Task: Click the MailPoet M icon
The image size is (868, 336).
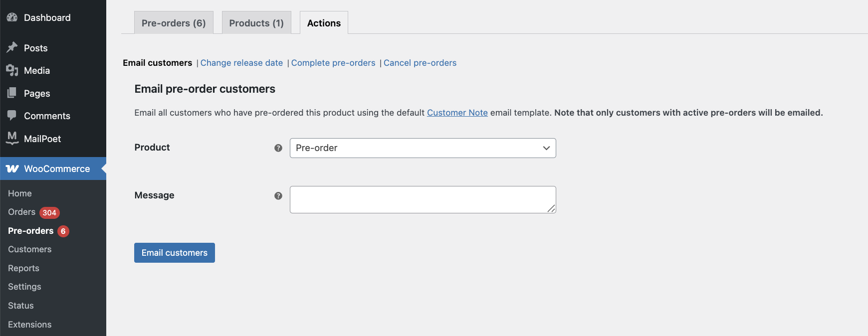Action: tap(12, 138)
